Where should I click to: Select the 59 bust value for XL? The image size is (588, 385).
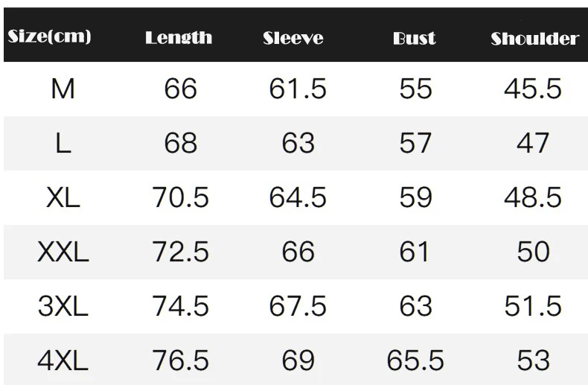click(x=415, y=197)
